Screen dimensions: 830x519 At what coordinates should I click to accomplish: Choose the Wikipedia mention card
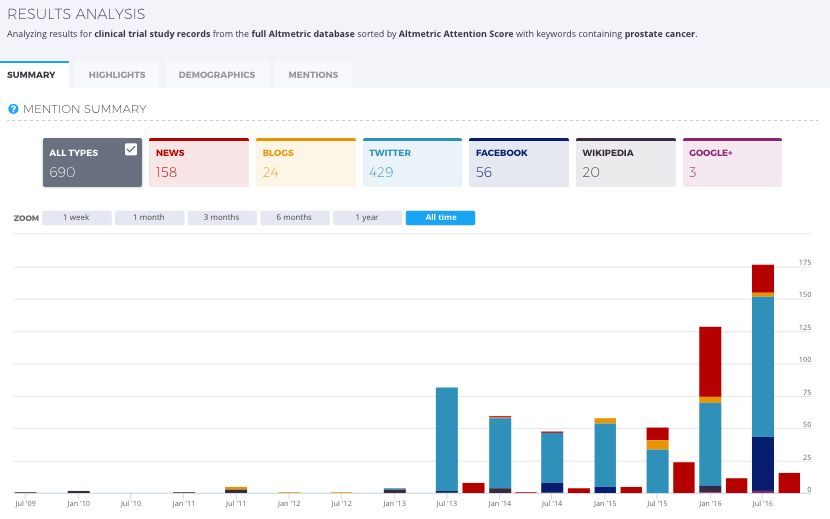point(626,163)
